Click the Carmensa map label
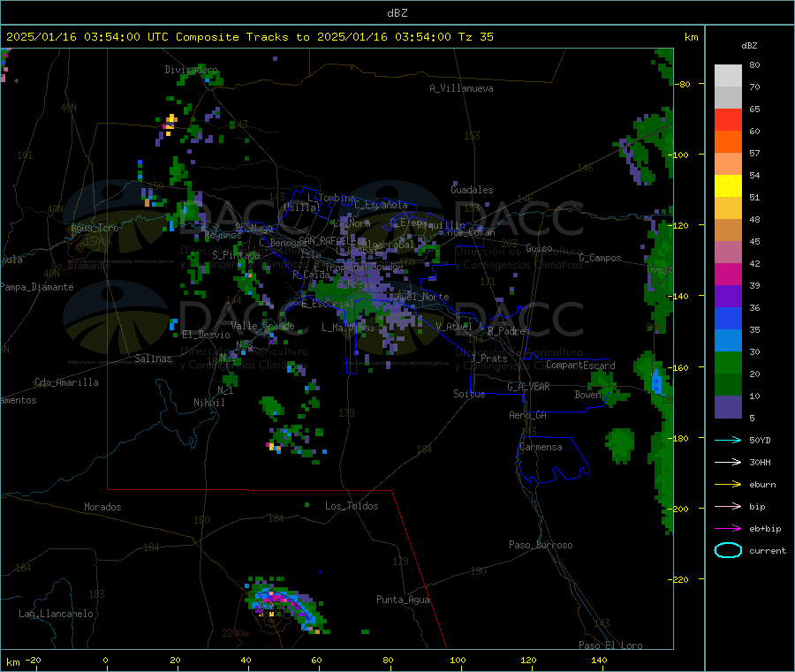This screenshot has height=672, width=795. pos(541,448)
